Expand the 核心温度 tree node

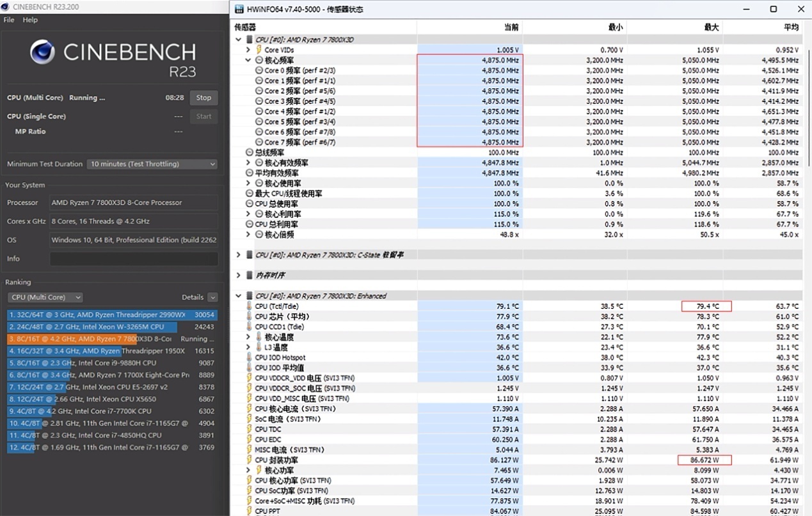pos(248,337)
